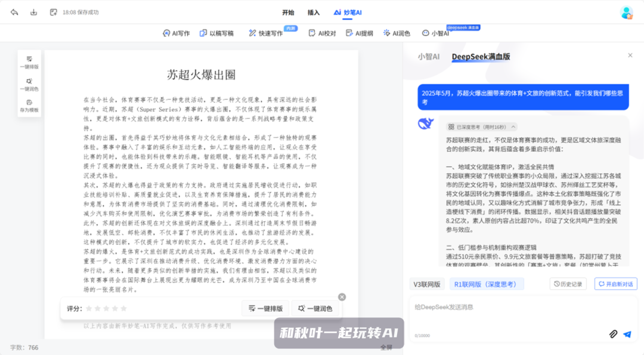Click 一键润色 button in rating bar
Screen dimensions: 644x355
tap(315, 308)
